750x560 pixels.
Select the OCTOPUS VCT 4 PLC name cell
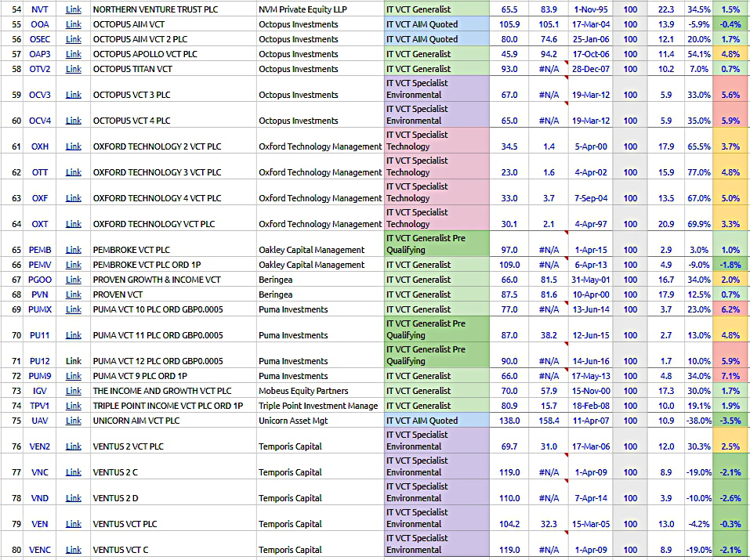point(173,115)
